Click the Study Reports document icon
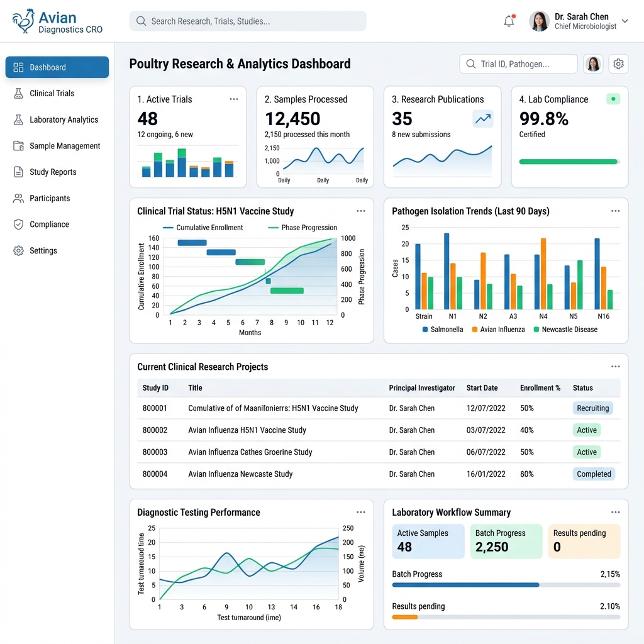Screen dimensions: 644x644 (18, 172)
